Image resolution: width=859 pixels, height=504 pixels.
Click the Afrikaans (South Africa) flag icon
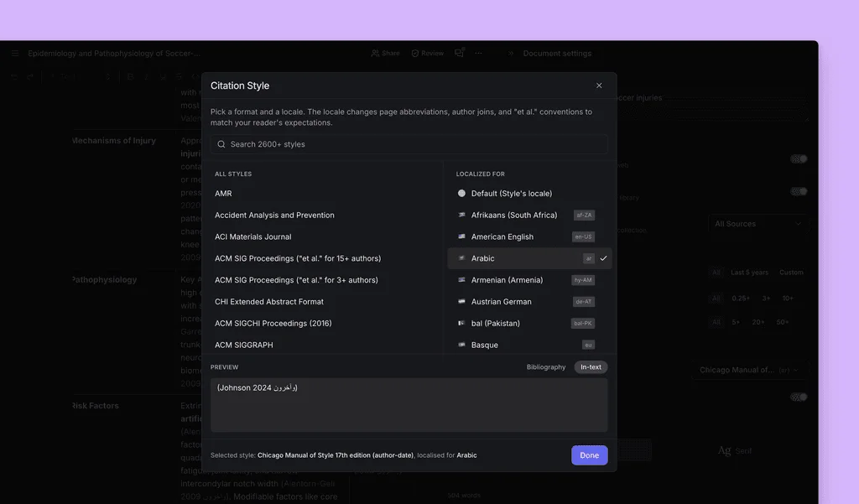pyautogui.click(x=461, y=215)
